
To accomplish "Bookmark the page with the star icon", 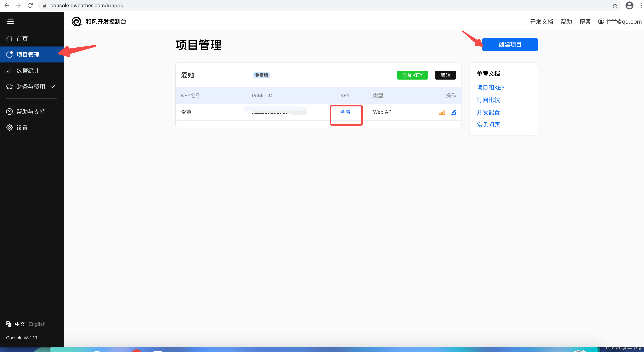I will 615,5.
